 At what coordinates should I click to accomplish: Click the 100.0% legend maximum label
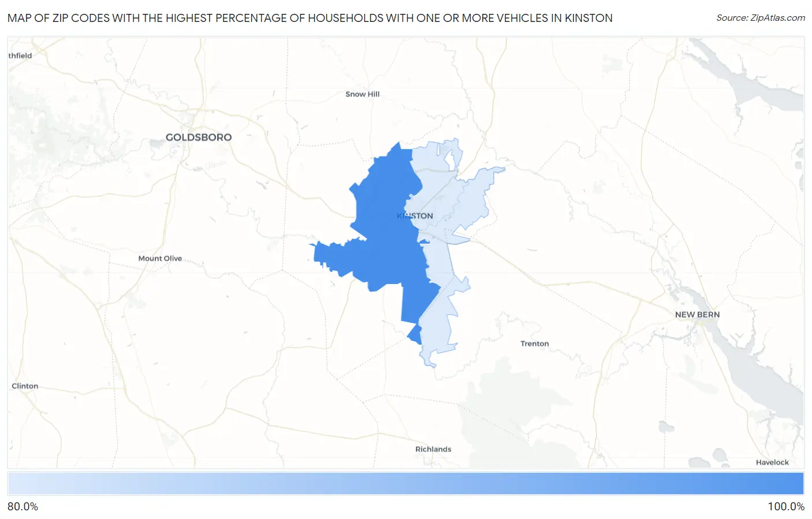pos(786,507)
